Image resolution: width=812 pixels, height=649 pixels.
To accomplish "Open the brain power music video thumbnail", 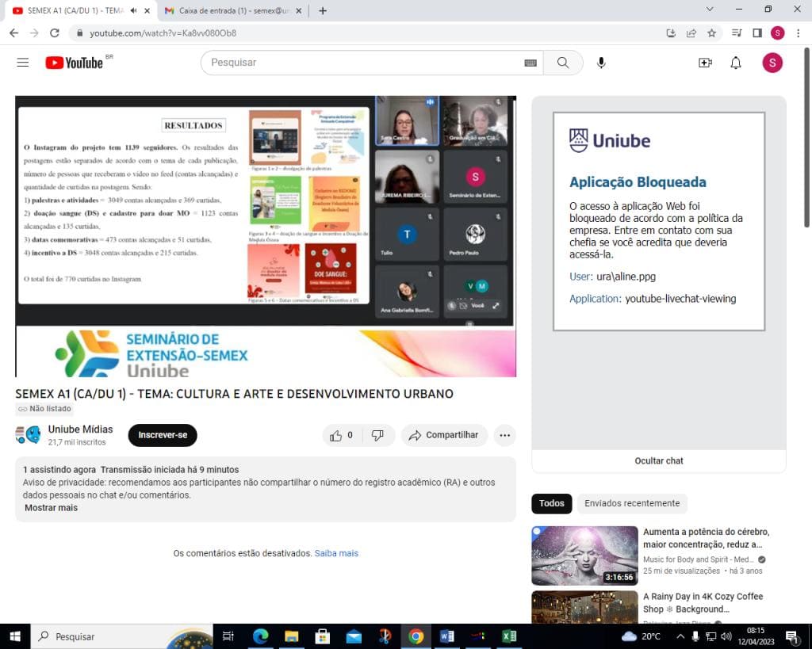I will click(x=584, y=555).
